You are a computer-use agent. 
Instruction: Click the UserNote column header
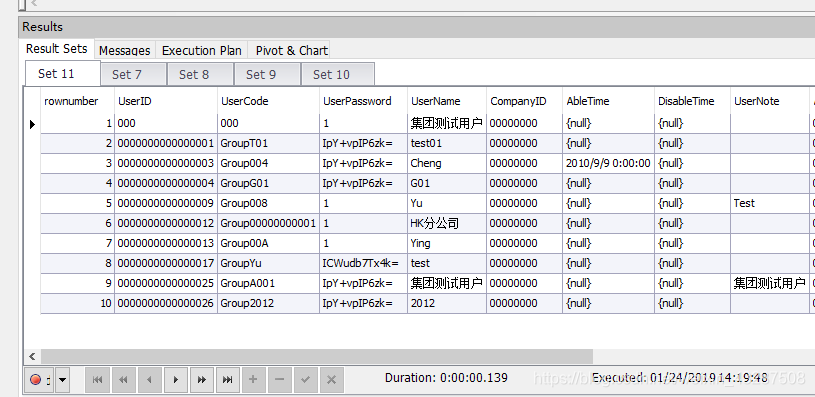[x=769, y=101]
